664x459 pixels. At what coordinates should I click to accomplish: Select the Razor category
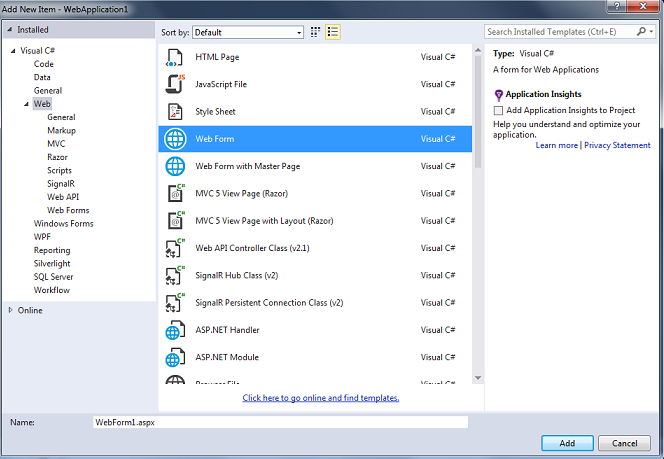(57, 157)
